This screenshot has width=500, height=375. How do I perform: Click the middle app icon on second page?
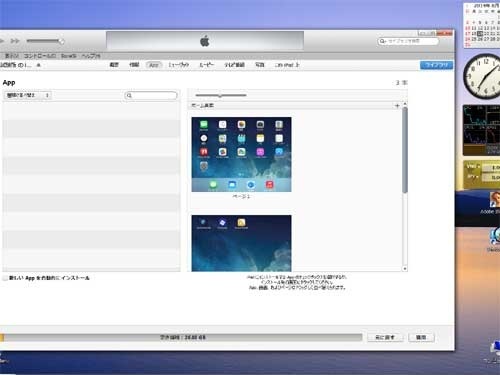click(x=222, y=222)
